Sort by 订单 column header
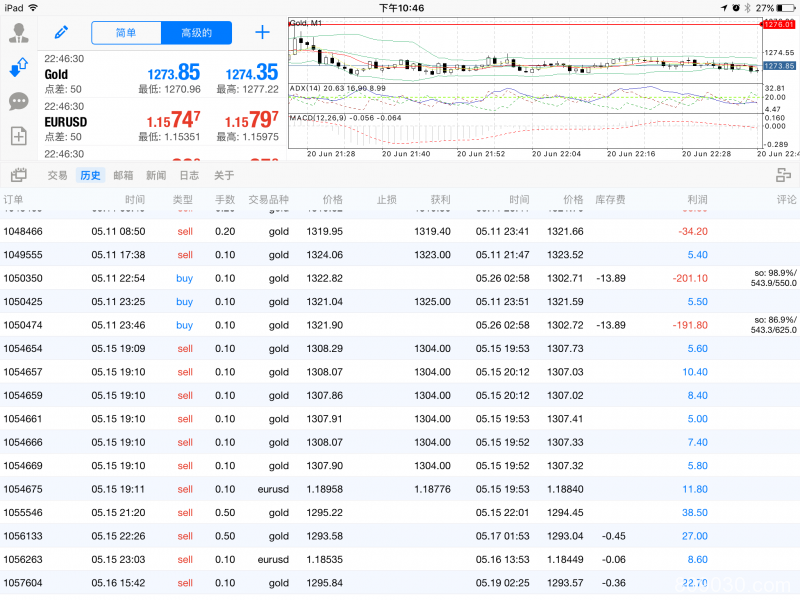 13,199
